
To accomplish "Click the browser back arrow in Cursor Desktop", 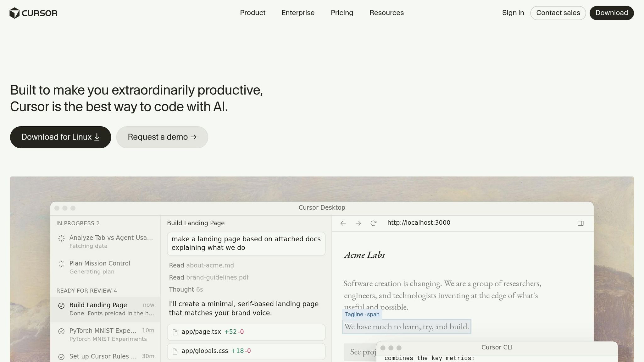I will (343, 223).
